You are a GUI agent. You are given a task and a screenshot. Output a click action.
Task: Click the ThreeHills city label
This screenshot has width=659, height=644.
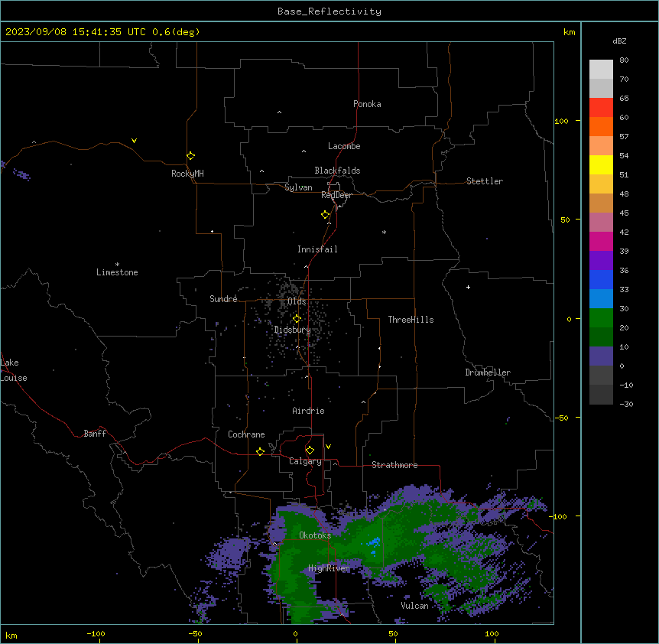click(411, 320)
